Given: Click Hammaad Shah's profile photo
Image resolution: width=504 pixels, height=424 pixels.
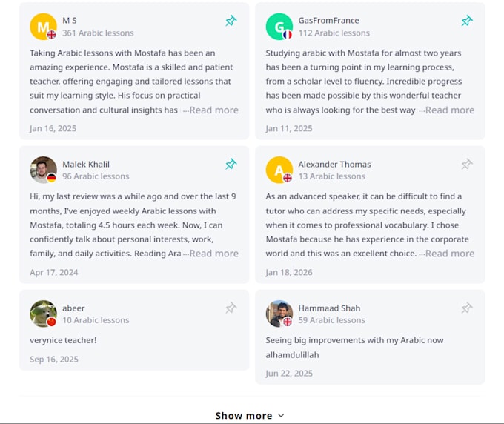Looking at the screenshot, I should click(x=279, y=314).
